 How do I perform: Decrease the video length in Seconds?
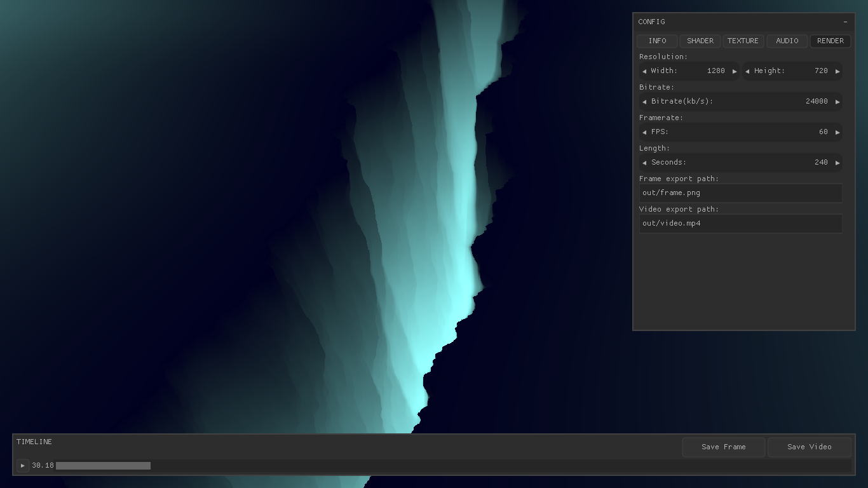(644, 162)
